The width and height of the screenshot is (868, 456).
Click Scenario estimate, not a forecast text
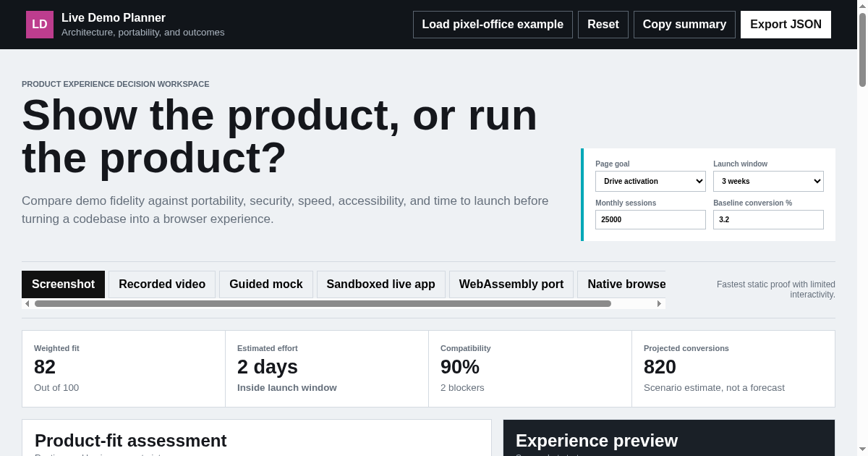coord(714,388)
